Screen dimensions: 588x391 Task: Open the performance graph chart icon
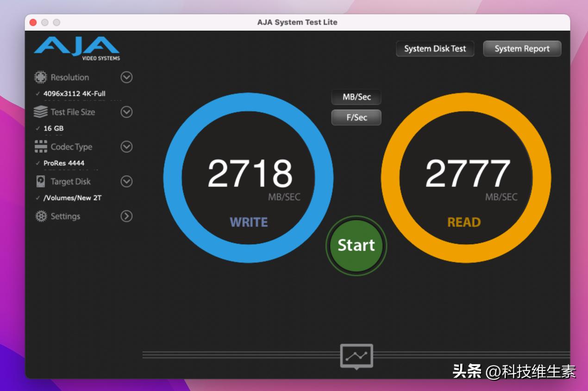click(356, 356)
